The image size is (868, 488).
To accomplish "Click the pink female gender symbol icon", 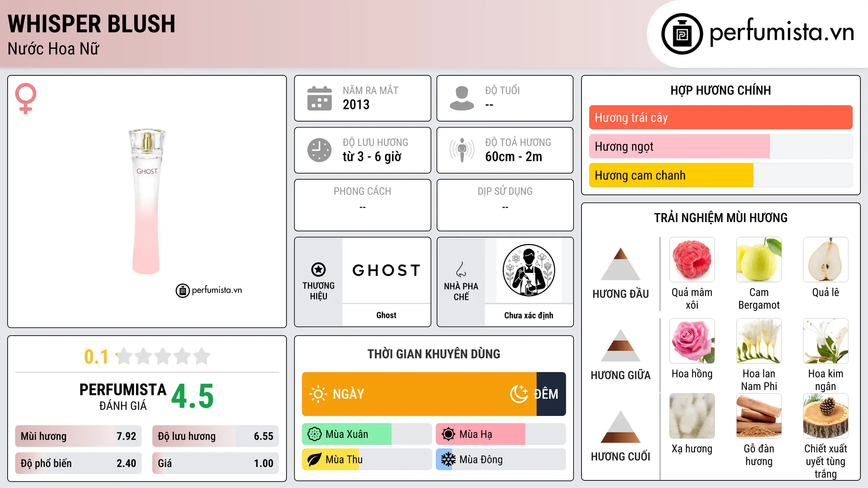I will 26,98.
